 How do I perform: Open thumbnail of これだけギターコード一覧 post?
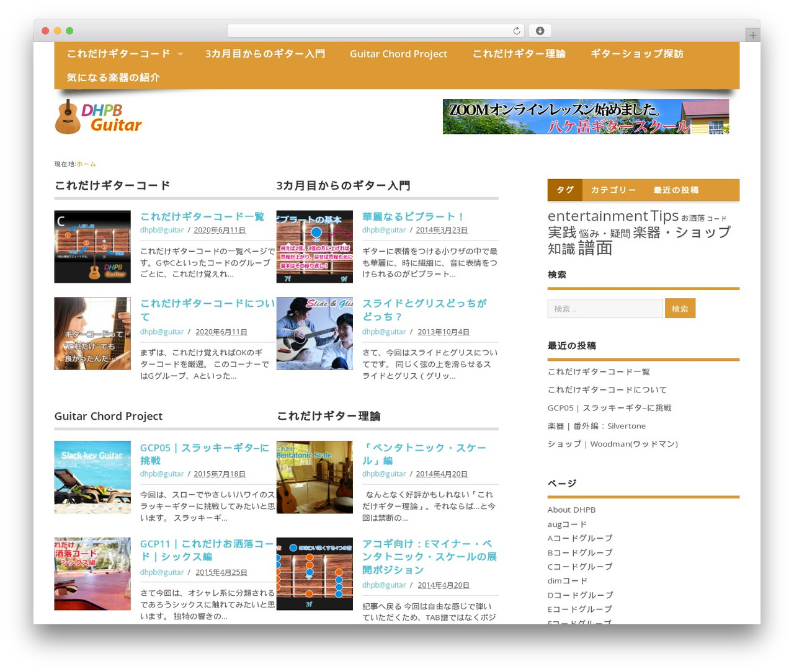click(92, 247)
